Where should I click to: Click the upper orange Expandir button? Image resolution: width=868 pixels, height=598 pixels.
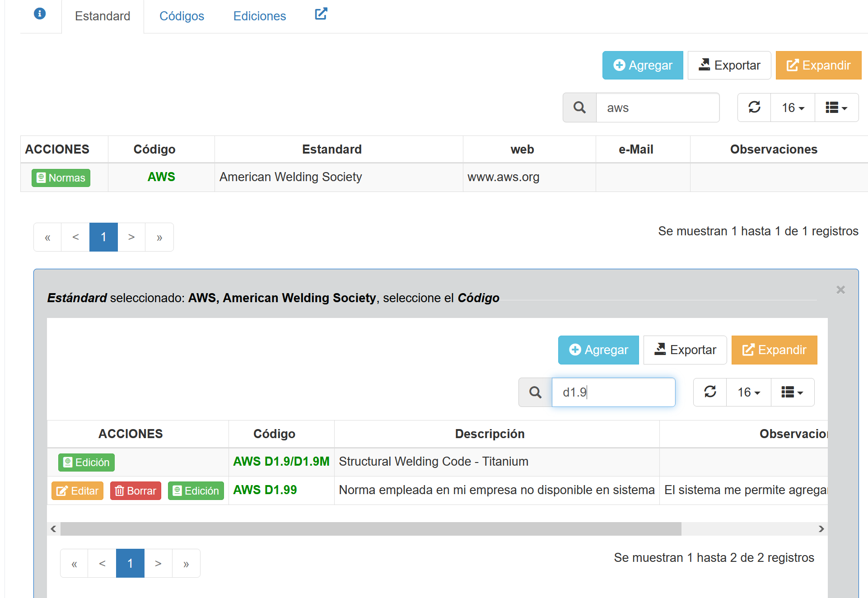coord(818,65)
